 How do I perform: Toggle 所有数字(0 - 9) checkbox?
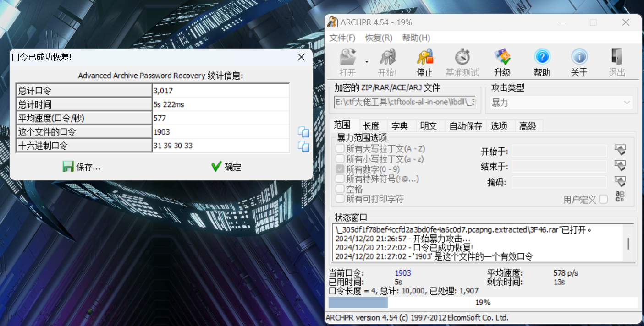click(x=340, y=168)
